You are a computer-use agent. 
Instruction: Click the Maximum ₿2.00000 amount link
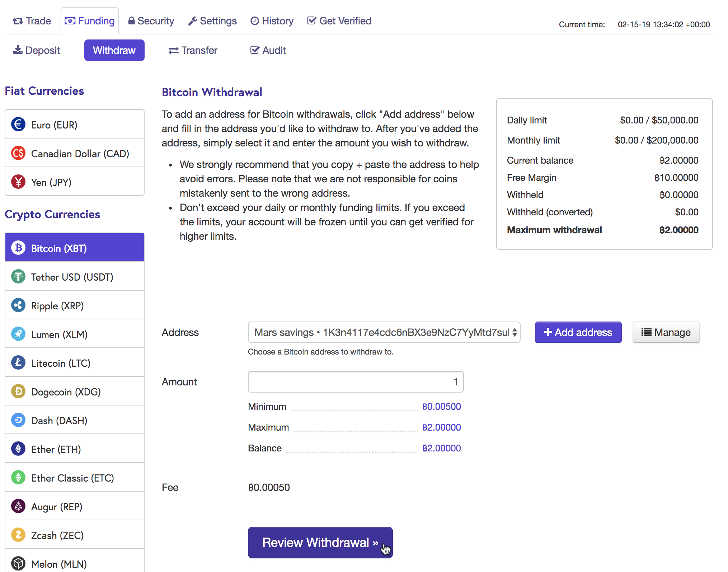(441, 427)
